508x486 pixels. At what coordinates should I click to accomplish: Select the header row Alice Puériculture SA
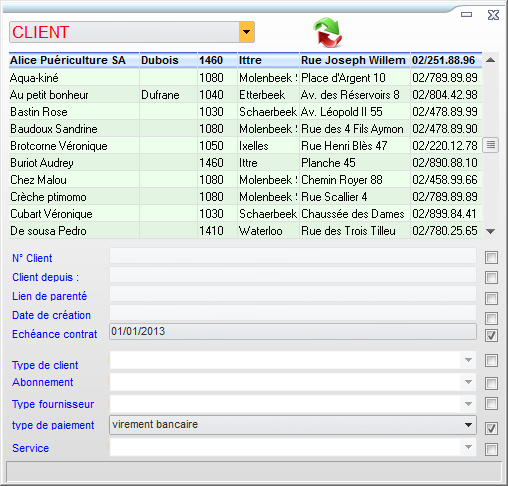pos(245,60)
